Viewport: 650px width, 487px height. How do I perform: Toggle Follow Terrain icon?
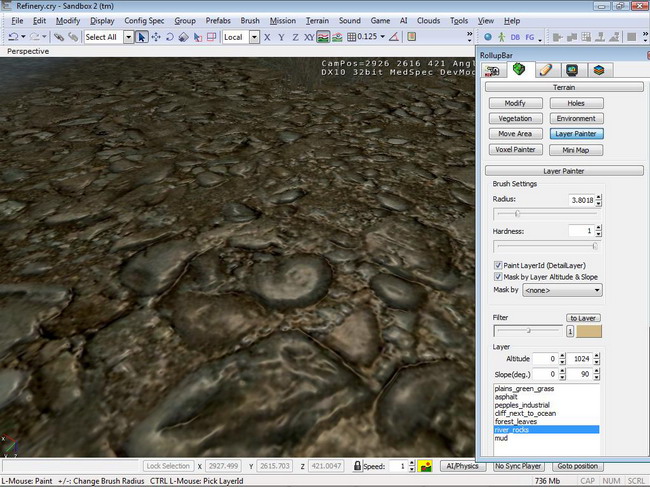click(x=323, y=37)
